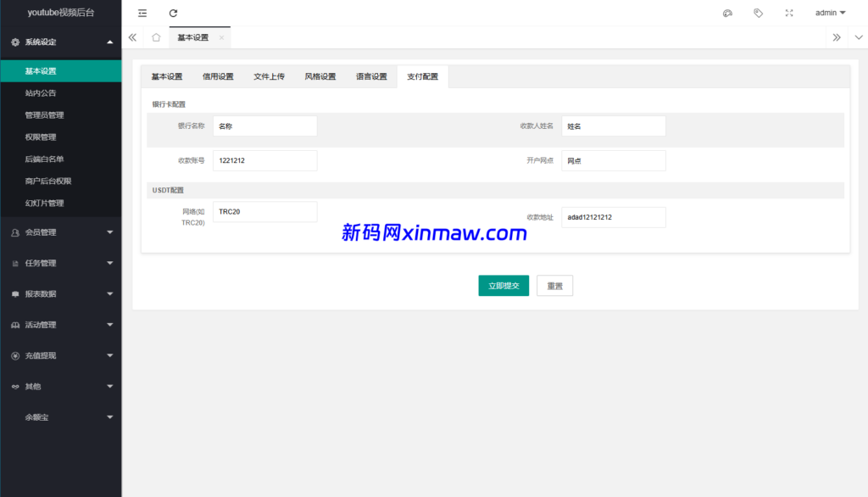Click the TRC20 network input field
Screen dimensions: 868x497
coord(265,212)
